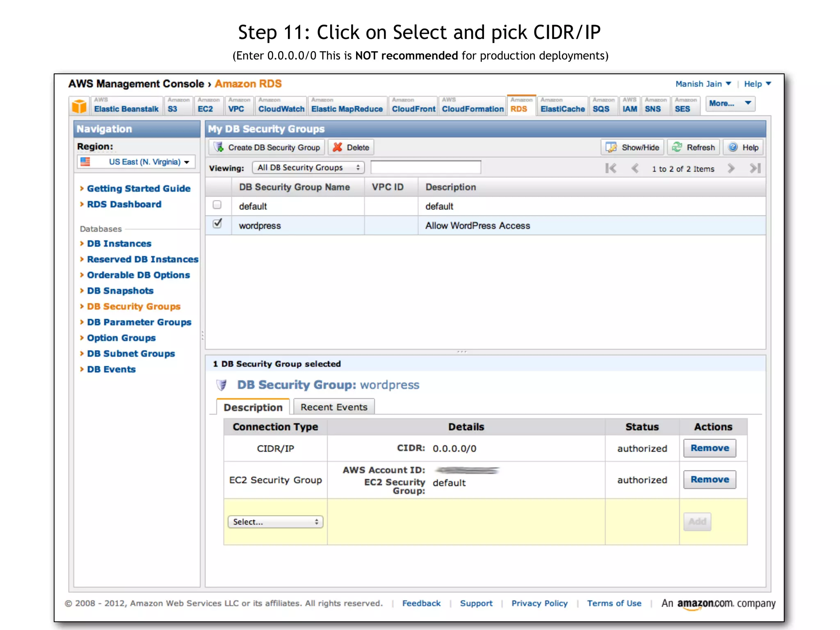Image resolution: width=840 pixels, height=630 pixels.
Task: Click the Create DB Security Group icon
Action: pos(219,147)
